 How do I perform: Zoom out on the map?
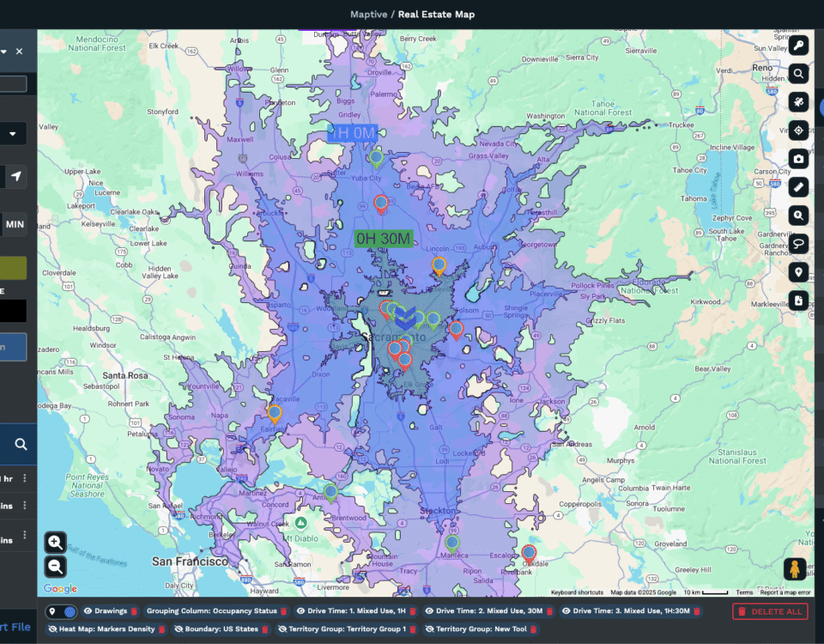56,567
